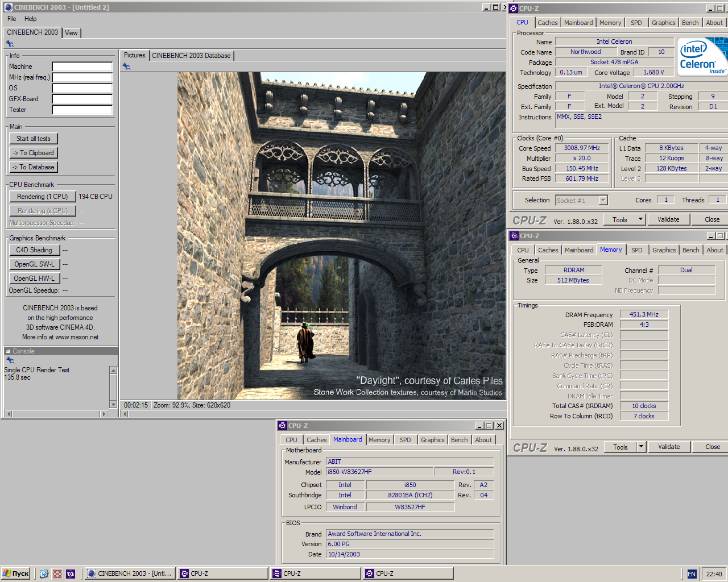Launch Internet Explorer from quick launch

(44, 574)
